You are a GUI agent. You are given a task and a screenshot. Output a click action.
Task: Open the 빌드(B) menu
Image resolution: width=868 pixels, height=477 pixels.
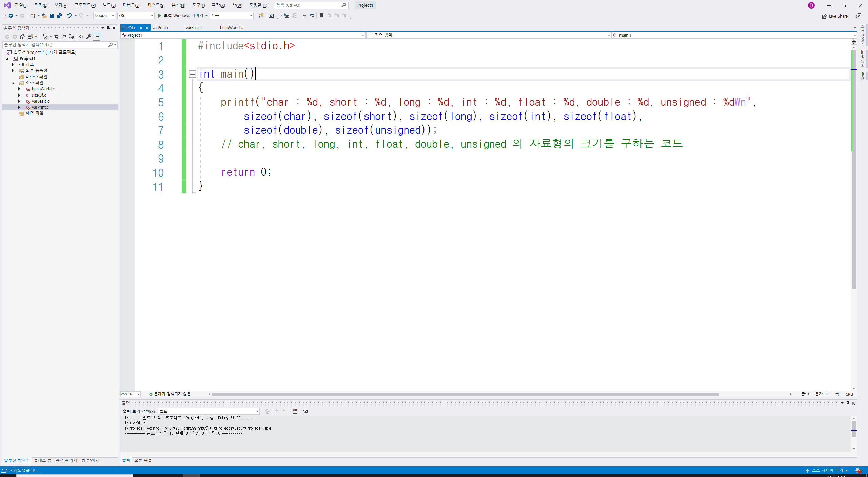pos(109,5)
